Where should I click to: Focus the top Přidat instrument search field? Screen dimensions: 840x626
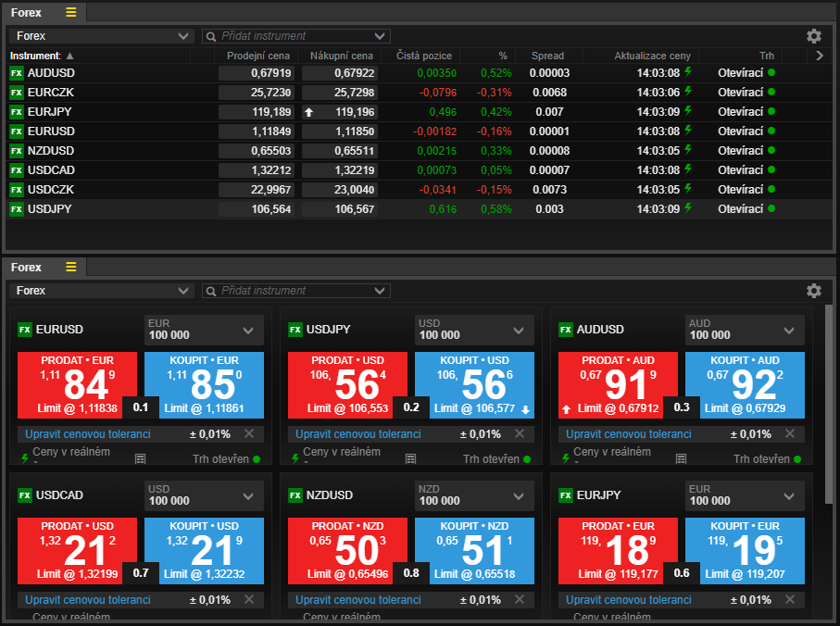295,36
